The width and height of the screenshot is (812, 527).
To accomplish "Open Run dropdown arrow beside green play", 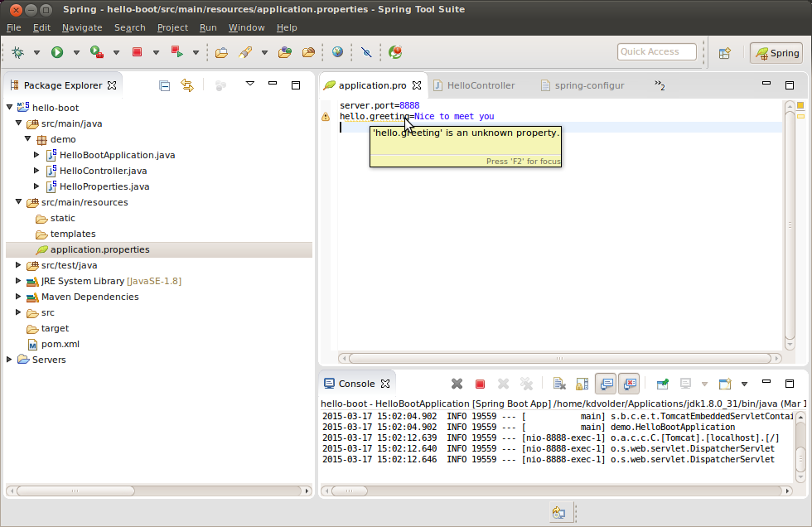I will coord(76,52).
